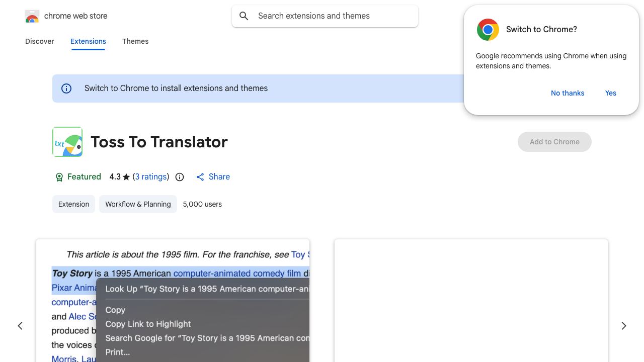Open the Discover tab
Image resolution: width=644 pixels, height=362 pixels.
tap(40, 41)
